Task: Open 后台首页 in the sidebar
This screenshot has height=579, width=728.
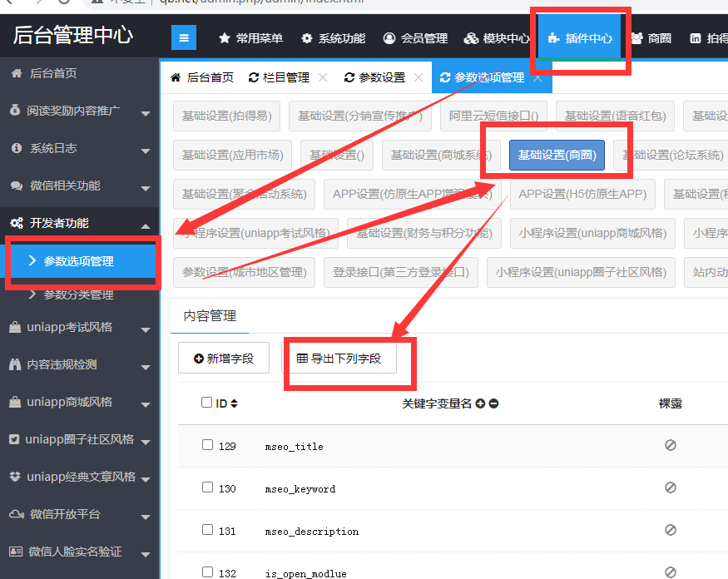Action: (x=53, y=73)
